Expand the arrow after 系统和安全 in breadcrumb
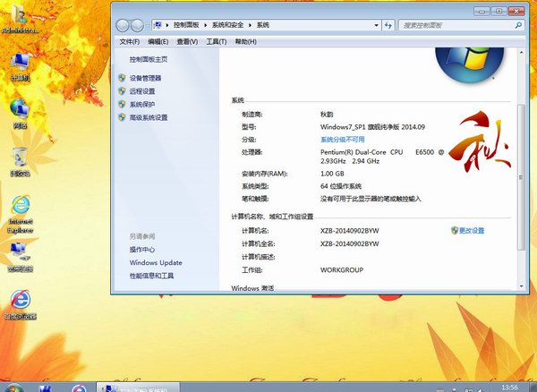This screenshot has height=392, width=537. (x=250, y=25)
